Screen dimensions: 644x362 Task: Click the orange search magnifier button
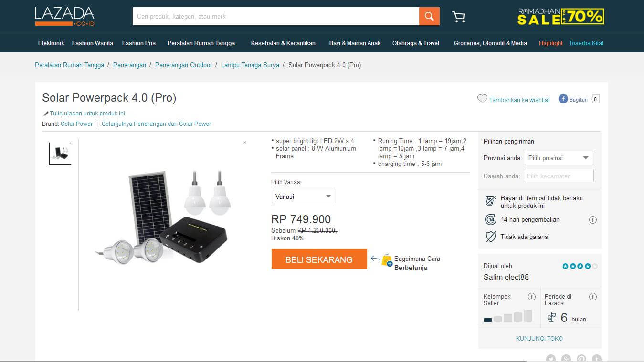click(429, 16)
